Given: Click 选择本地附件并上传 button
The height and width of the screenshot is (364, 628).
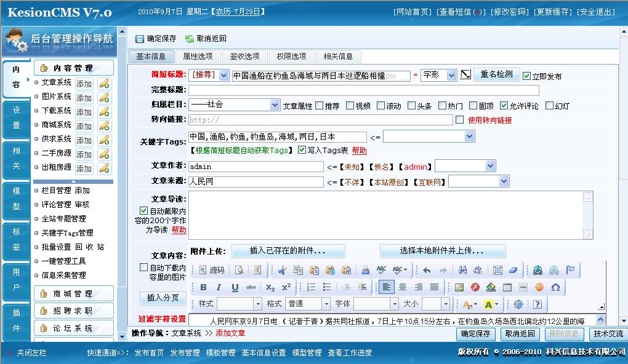Looking at the screenshot, I should (x=442, y=251).
